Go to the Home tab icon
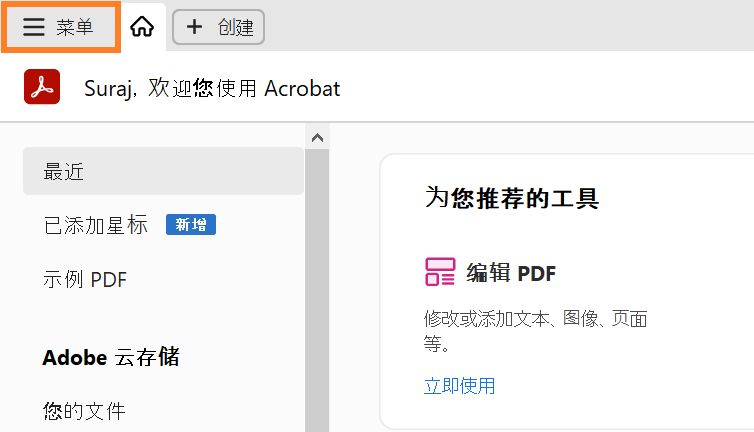The height and width of the screenshot is (432, 754). [142, 26]
